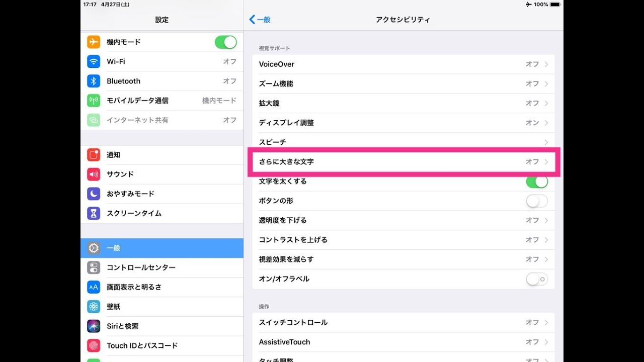Open the 通知 notifications icon
Image resolution: width=644 pixels, height=362 pixels.
tap(94, 155)
